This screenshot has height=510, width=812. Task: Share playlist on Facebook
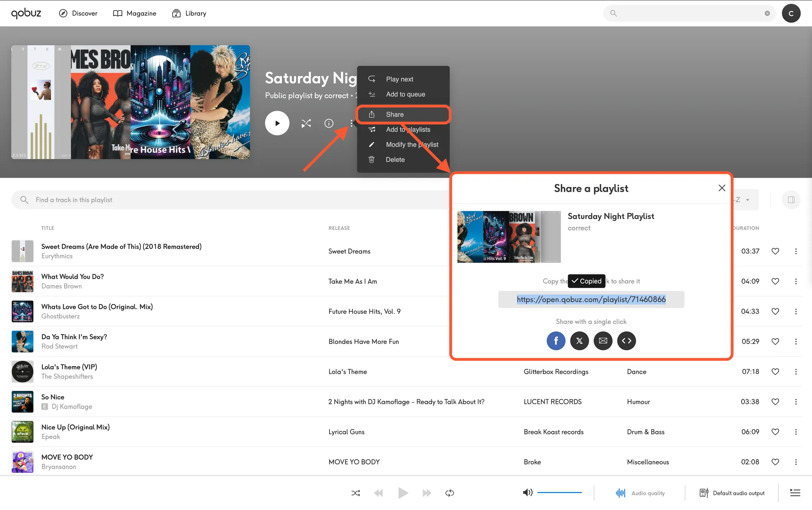click(556, 341)
